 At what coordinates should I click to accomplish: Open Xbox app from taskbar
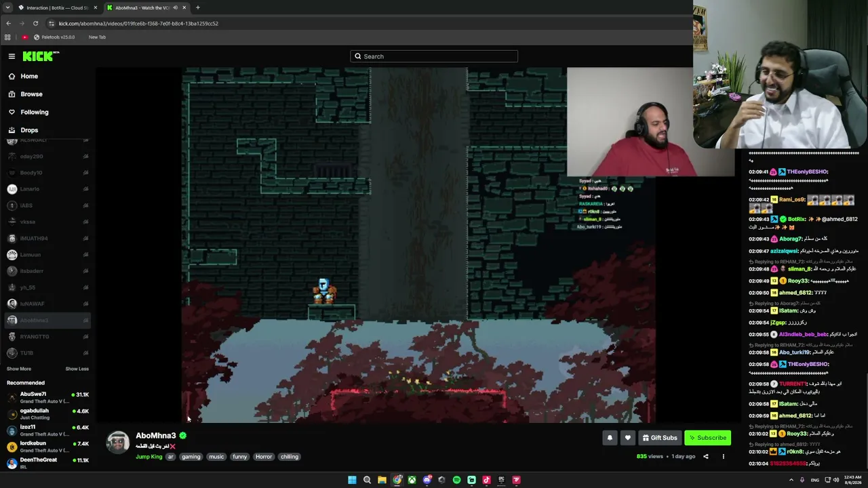(412, 480)
